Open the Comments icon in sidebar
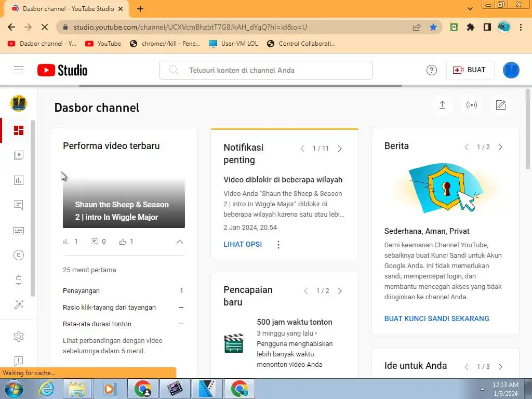The height and width of the screenshot is (399, 532). pos(19,205)
